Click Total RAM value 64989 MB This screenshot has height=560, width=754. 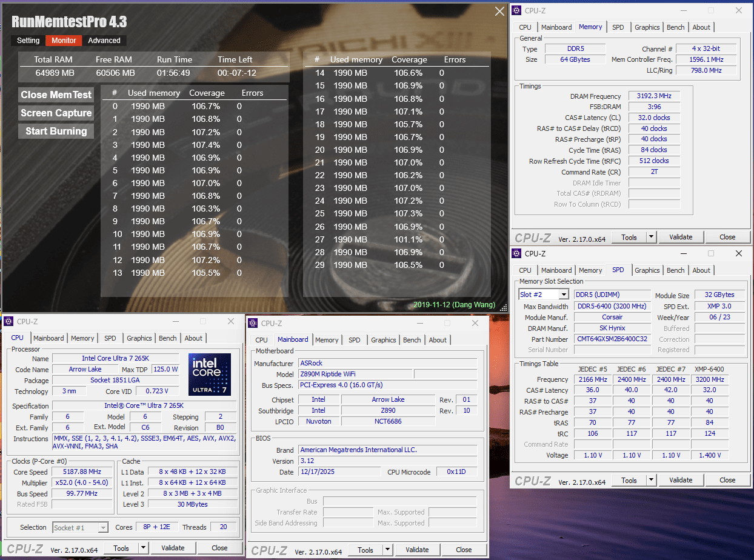click(55, 73)
